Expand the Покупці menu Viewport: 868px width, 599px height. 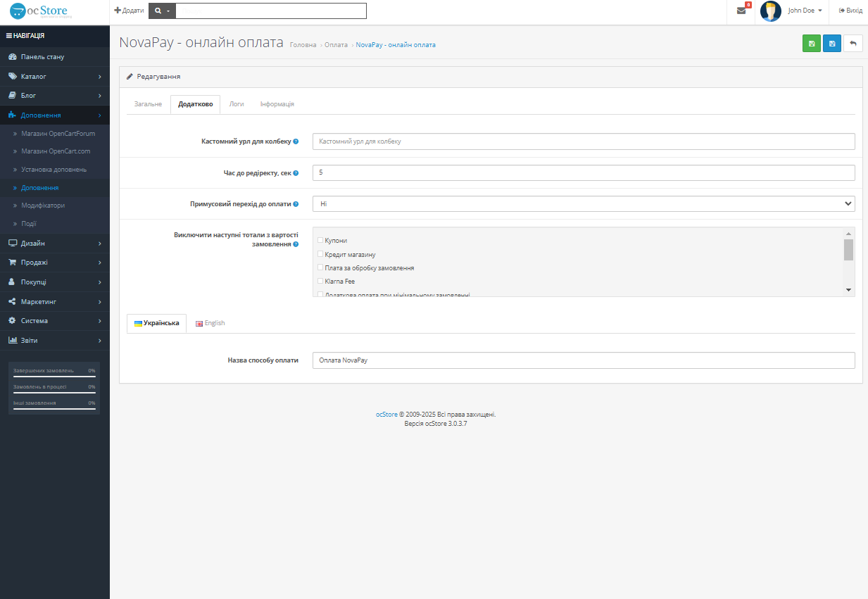[x=55, y=282]
